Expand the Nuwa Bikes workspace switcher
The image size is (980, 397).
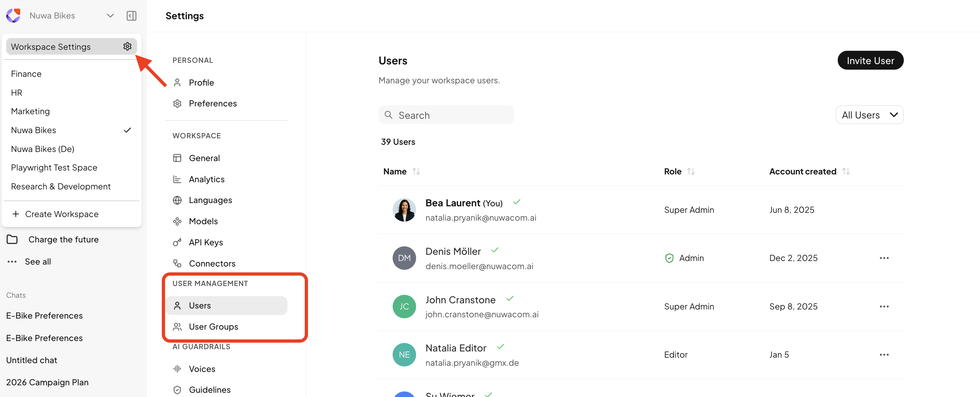110,16
